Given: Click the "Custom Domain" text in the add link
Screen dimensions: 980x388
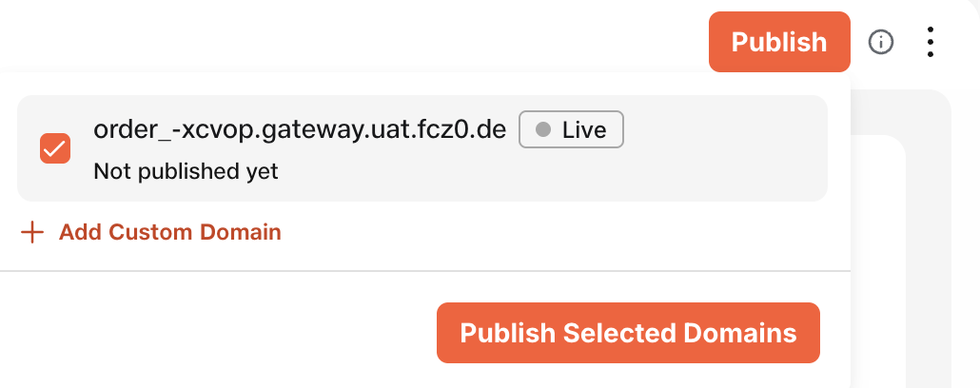Looking at the screenshot, I should pos(194,232).
